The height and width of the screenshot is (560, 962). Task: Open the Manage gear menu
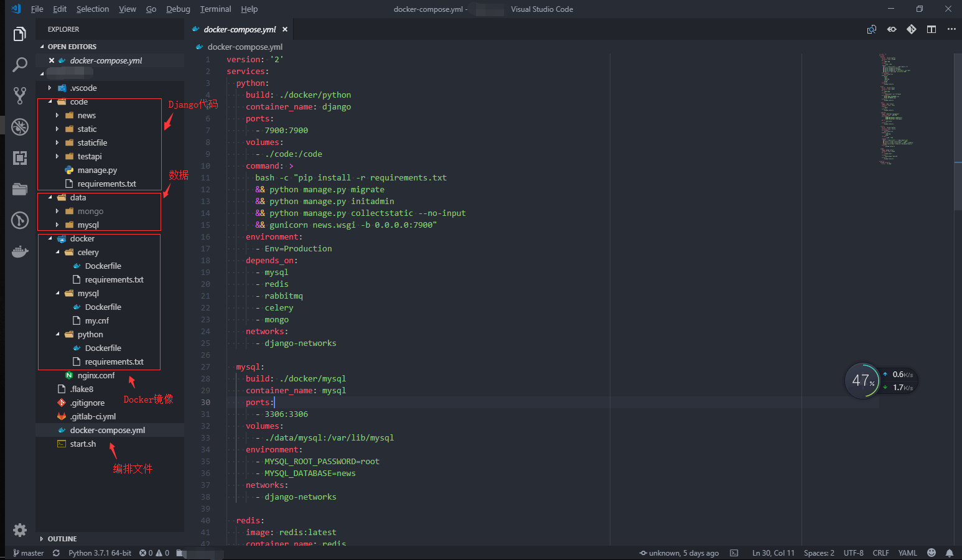click(x=20, y=530)
